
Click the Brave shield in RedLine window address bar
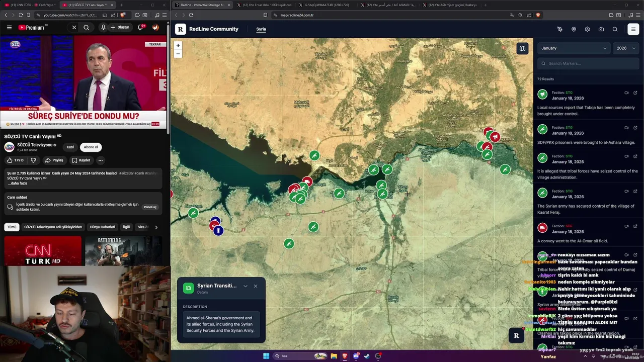[538, 15]
